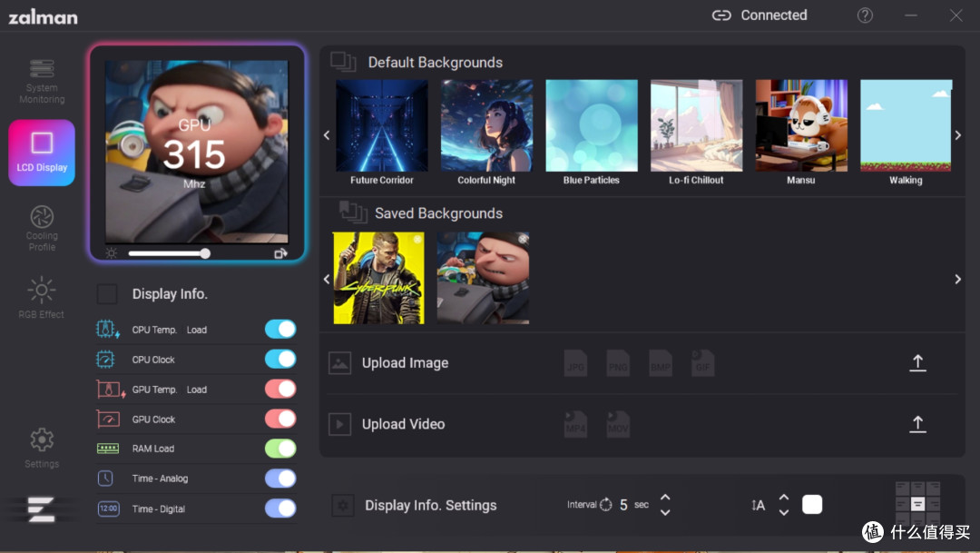The image size is (980, 553).
Task: Open the help question mark icon
Action: (x=865, y=15)
